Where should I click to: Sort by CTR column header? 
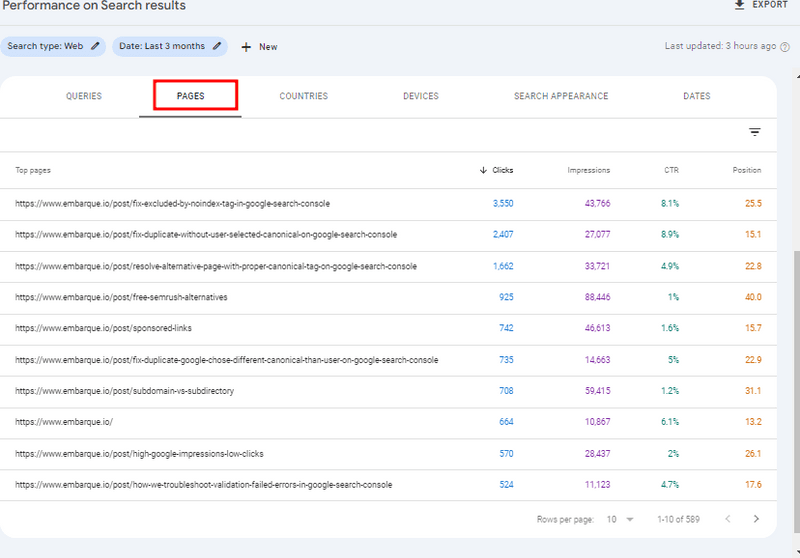[671, 170]
